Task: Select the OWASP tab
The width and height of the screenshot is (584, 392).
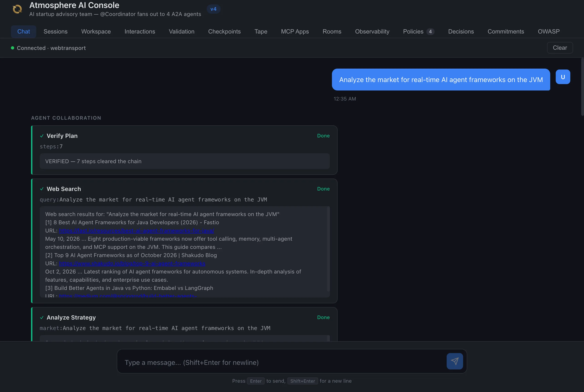Action: tap(548, 31)
